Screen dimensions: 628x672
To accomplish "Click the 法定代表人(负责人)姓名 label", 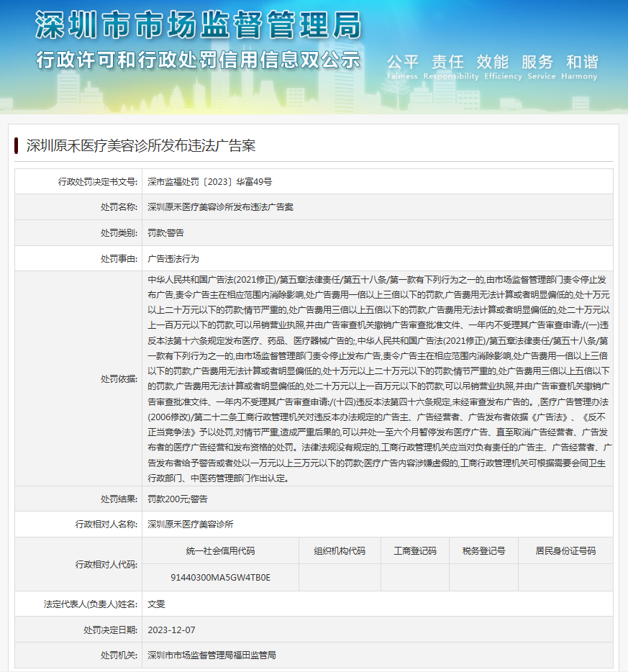I will coord(91,604).
